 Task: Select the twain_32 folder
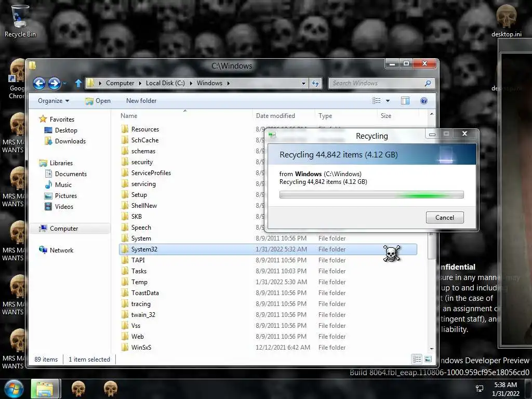268,314
